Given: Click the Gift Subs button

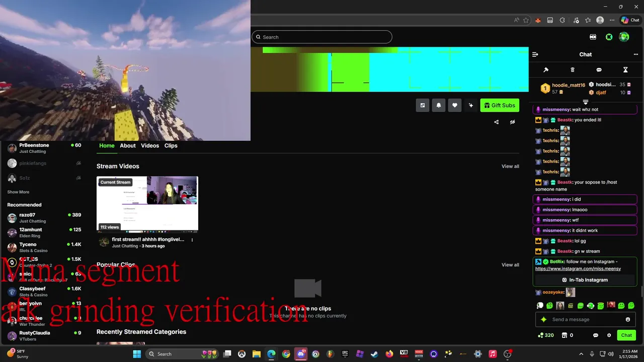Looking at the screenshot, I should point(500,105).
